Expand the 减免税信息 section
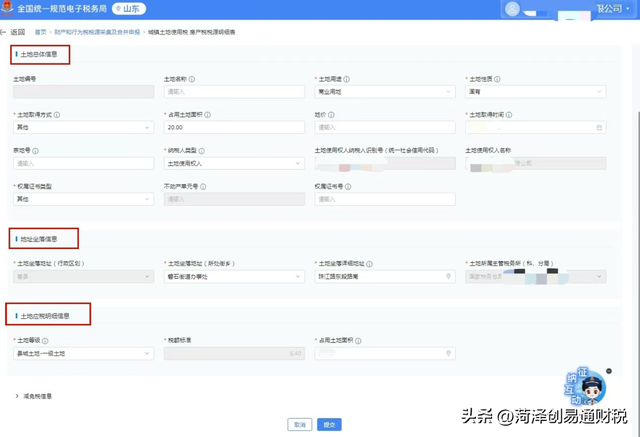The image size is (640, 437). (33, 396)
